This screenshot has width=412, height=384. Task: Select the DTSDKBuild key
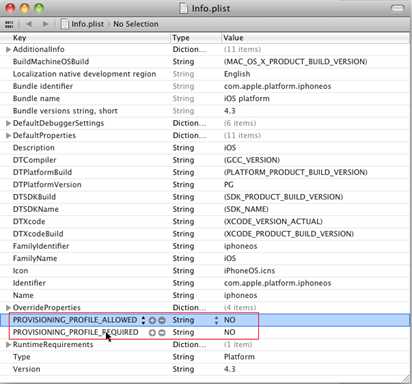point(34,197)
